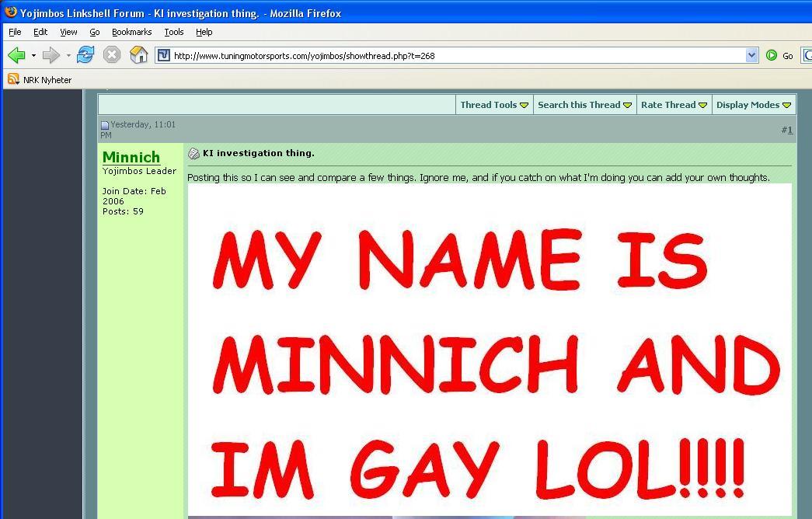Viewport: 812px width, 519px height.
Task: Expand the Thread Tools dropdown
Action: coord(494,105)
